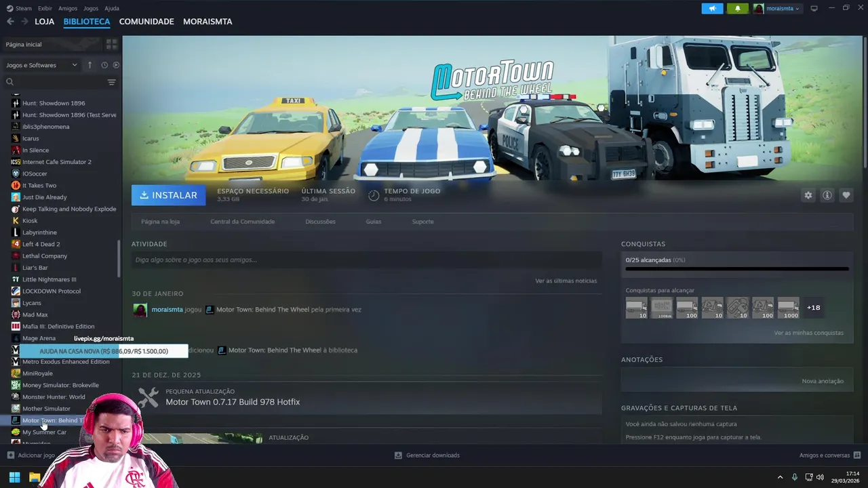The height and width of the screenshot is (488, 868).
Task: Open advanced filter options icon
Action: 111,82
